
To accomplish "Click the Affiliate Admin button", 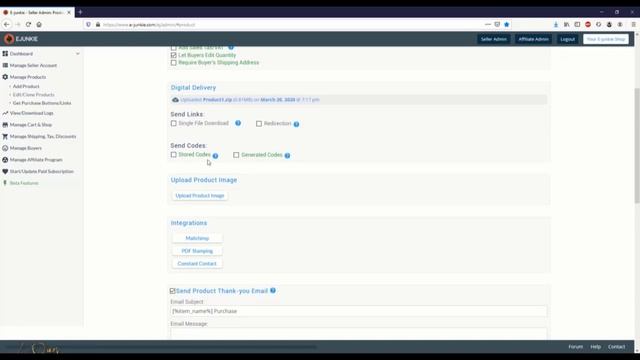I will point(533,39).
